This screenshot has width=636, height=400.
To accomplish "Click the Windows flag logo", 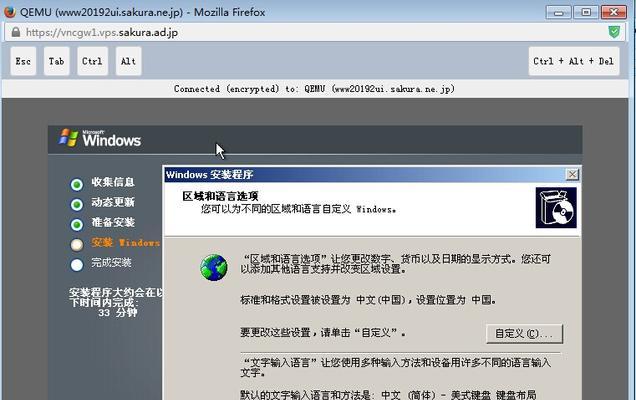I will click(x=68, y=138).
